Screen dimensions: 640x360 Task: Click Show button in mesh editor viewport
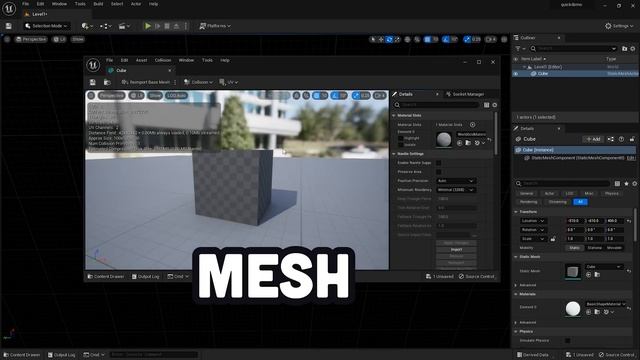[155, 95]
